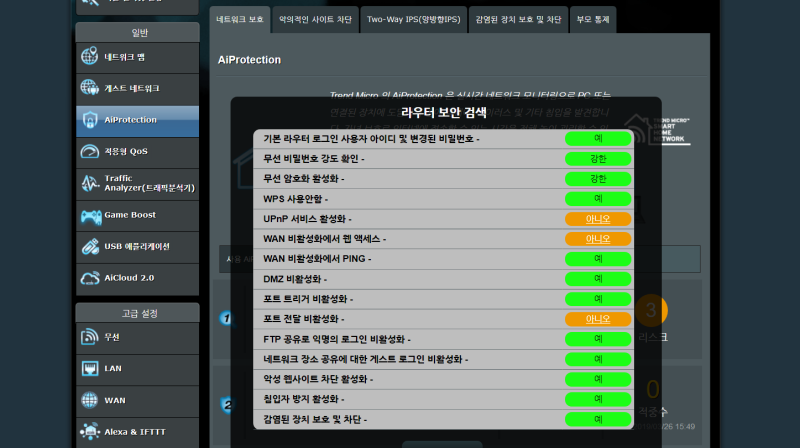Screen dimensions: 800x448
Task: Select AiProtection label in sidebar
Action: [x=131, y=120]
